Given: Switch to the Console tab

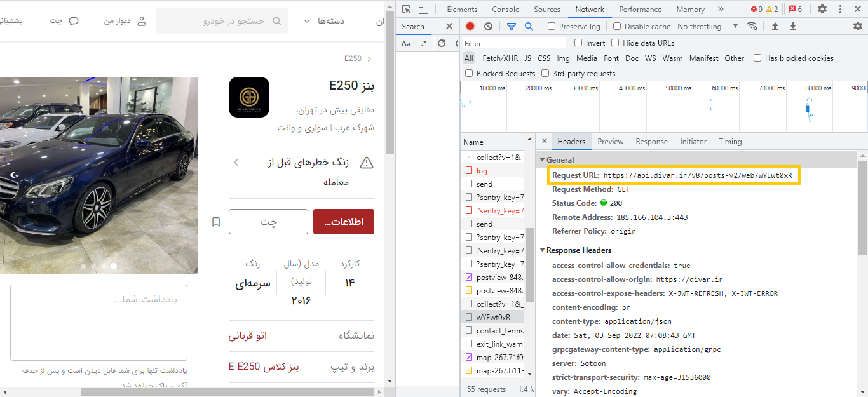Looking at the screenshot, I should [x=505, y=9].
